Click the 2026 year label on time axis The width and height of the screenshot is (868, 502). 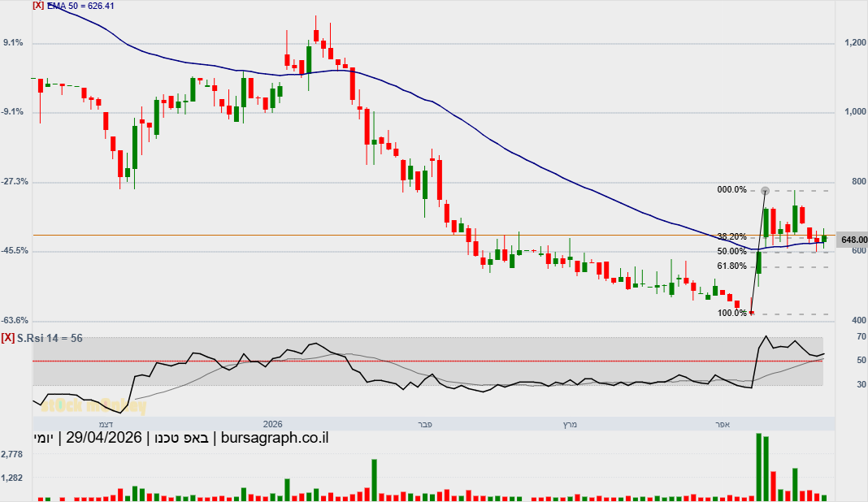[272, 425]
